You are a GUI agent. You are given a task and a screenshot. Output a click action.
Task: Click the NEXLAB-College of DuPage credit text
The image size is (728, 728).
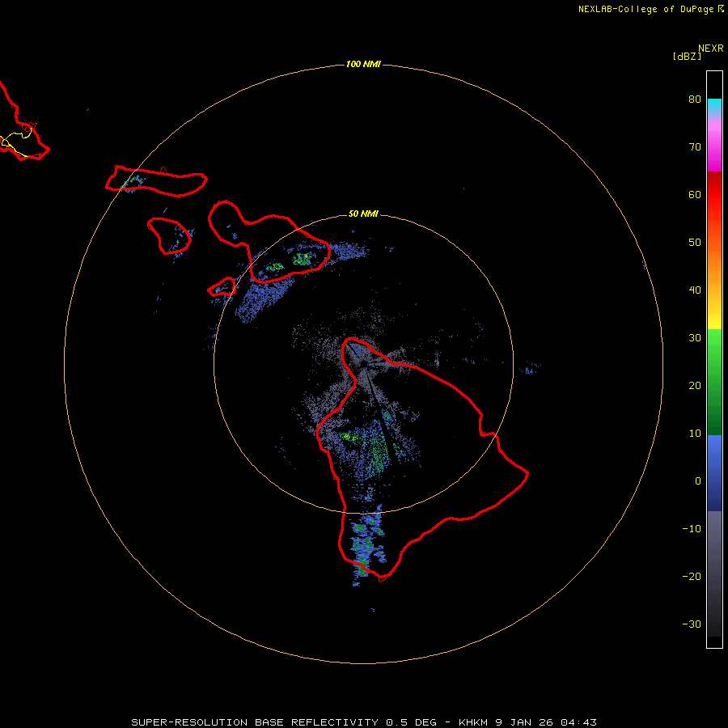[x=645, y=9]
